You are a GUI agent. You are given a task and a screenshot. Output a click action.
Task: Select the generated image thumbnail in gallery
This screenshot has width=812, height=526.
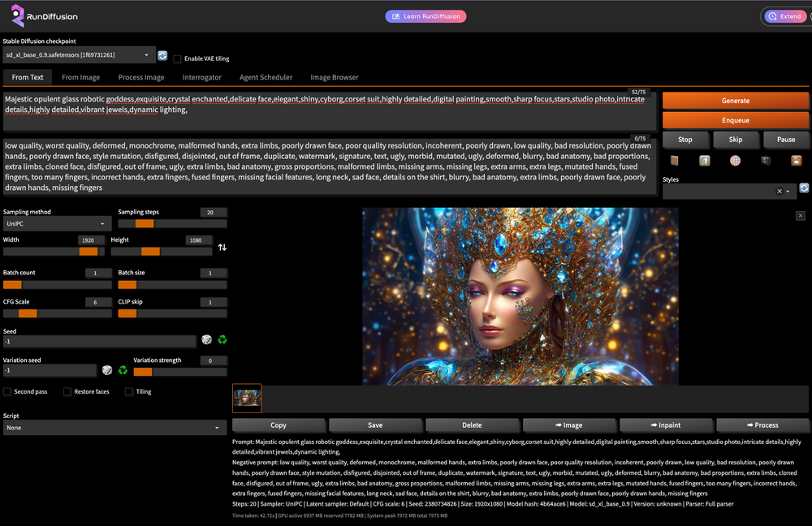click(x=247, y=398)
